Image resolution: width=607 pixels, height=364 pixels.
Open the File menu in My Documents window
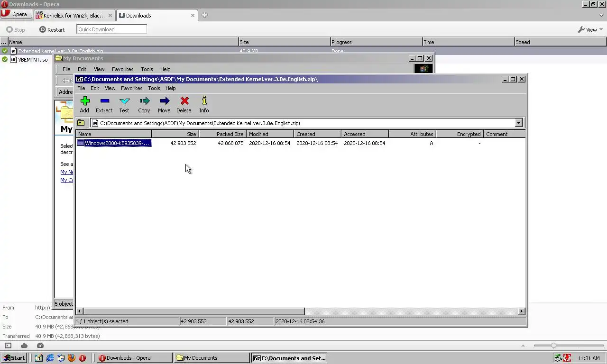66,69
